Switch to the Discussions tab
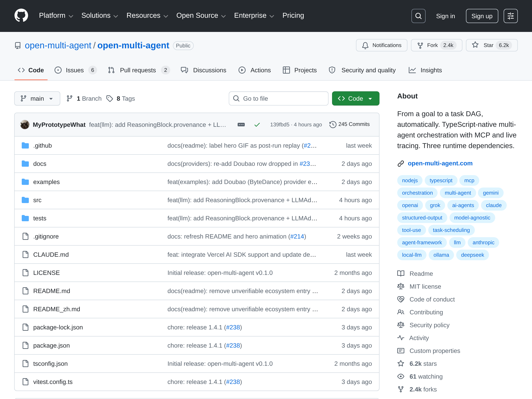532x399 pixels. click(203, 70)
